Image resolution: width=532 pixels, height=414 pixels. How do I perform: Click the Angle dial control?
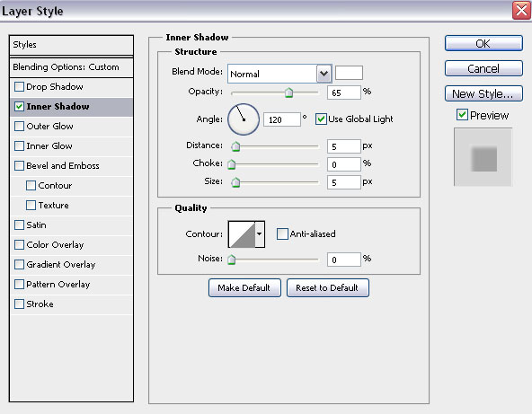[x=244, y=119]
